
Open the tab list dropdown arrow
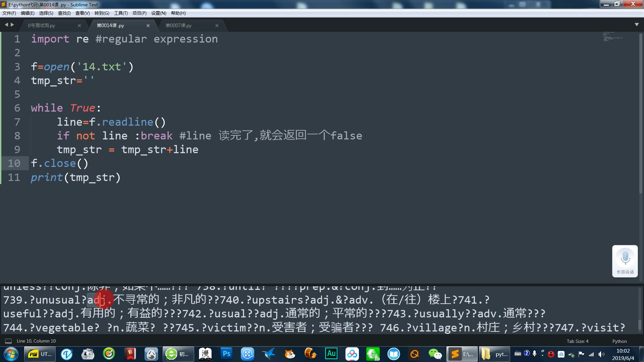pyautogui.click(x=636, y=24)
